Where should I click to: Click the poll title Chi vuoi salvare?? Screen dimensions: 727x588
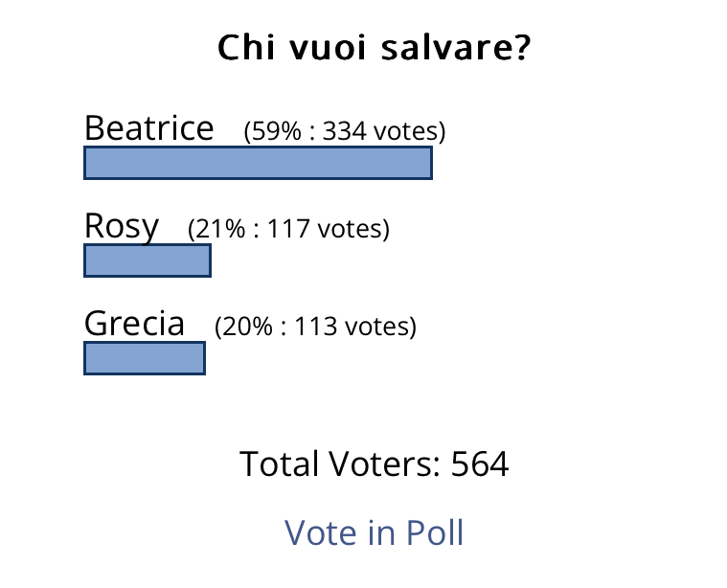click(x=374, y=47)
